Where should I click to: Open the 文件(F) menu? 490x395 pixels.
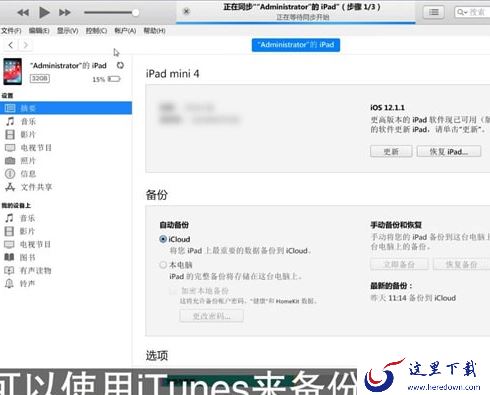pyautogui.click(x=11, y=31)
